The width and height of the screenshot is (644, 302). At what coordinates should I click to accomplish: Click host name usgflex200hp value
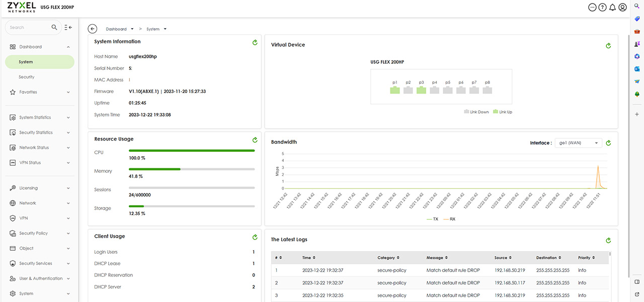[x=143, y=56]
